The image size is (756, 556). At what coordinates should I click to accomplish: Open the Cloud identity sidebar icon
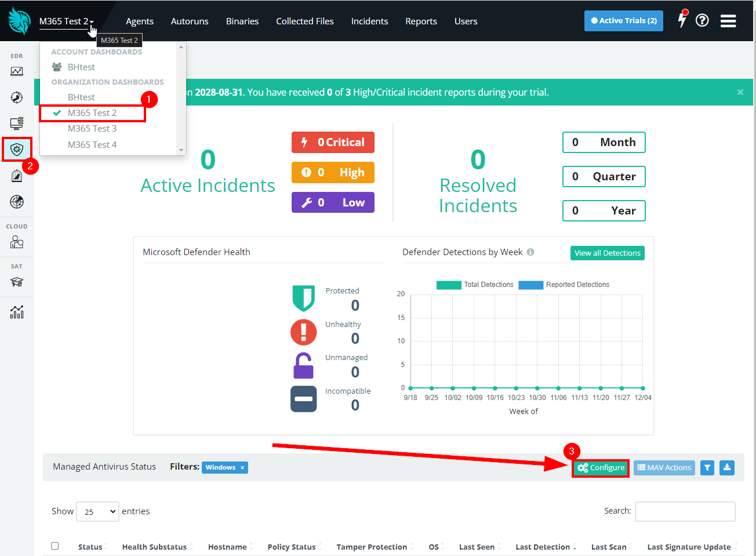click(x=17, y=242)
